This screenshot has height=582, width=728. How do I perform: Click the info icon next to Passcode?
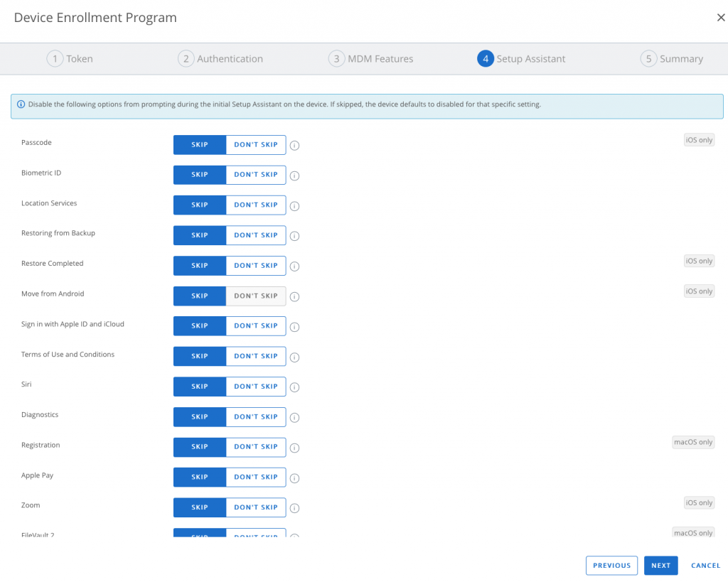pyautogui.click(x=294, y=146)
